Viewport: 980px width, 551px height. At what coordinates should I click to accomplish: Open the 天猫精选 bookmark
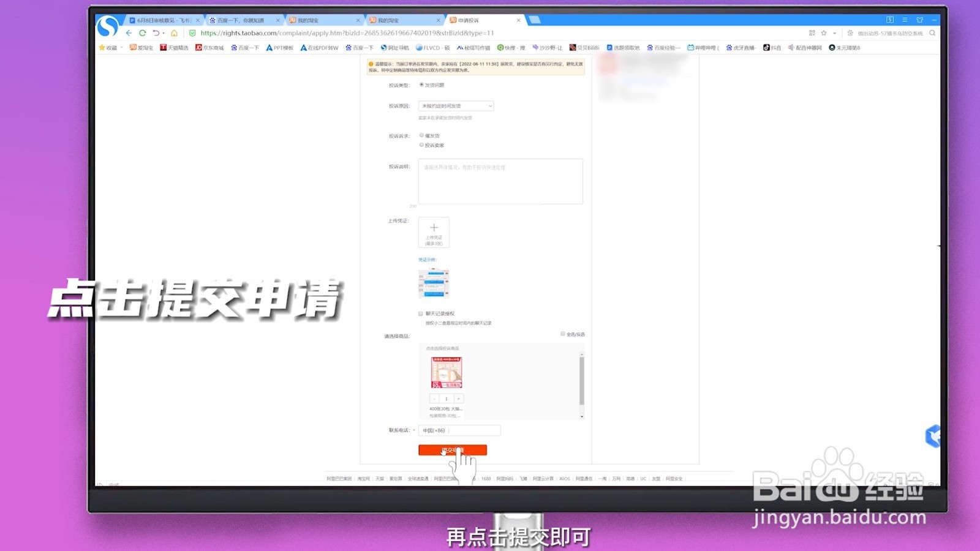pos(175,48)
